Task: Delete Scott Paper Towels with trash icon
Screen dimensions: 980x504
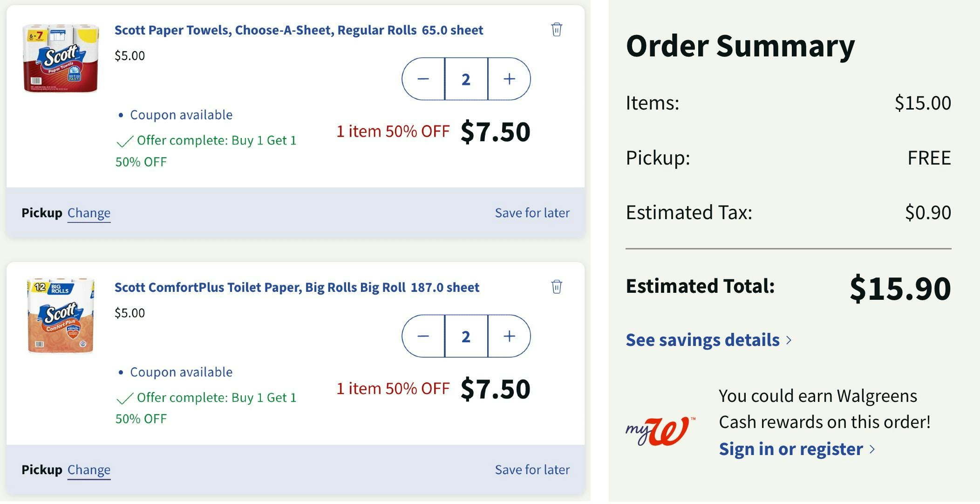Action: tap(556, 30)
